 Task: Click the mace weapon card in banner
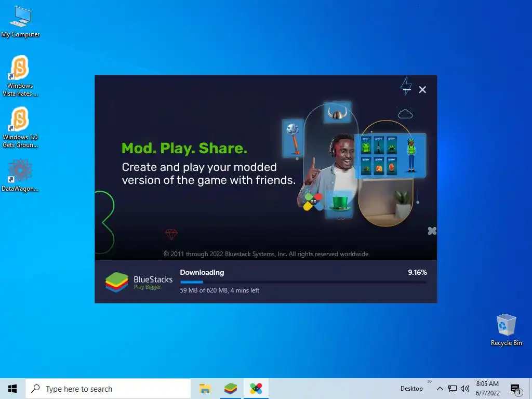[x=293, y=138]
